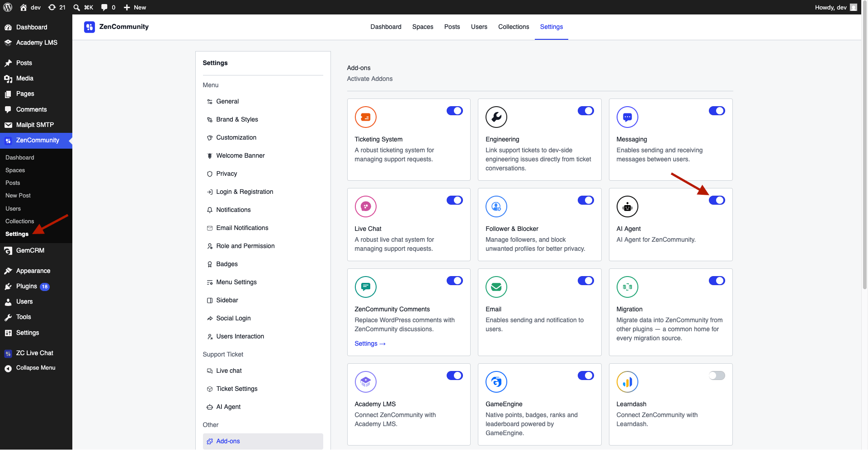The width and height of the screenshot is (868, 460).
Task: Open General in the settings menu
Action: pyautogui.click(x=263, y=101)
